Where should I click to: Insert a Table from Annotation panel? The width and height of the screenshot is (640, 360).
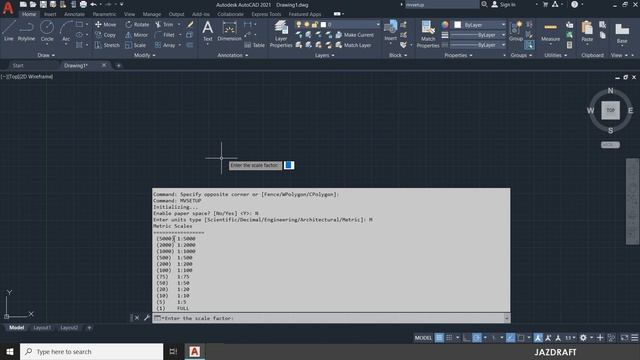255,45
